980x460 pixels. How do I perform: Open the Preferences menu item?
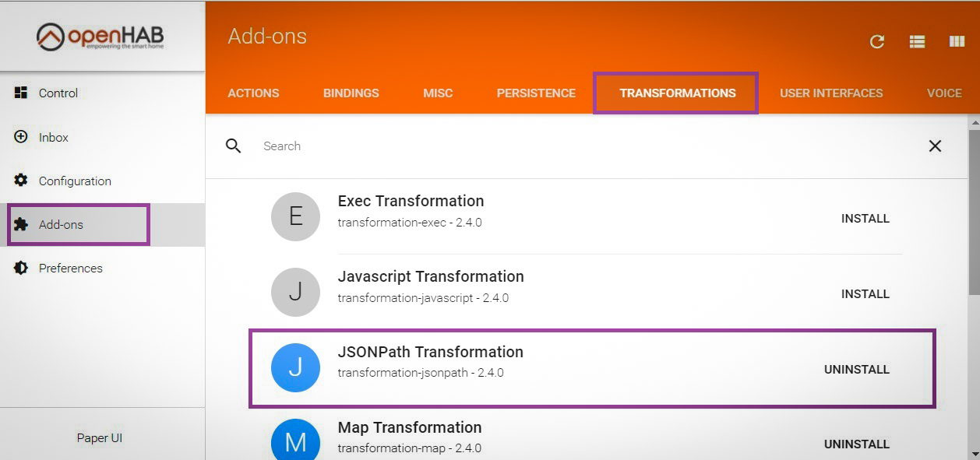click(x=102, y=268)
